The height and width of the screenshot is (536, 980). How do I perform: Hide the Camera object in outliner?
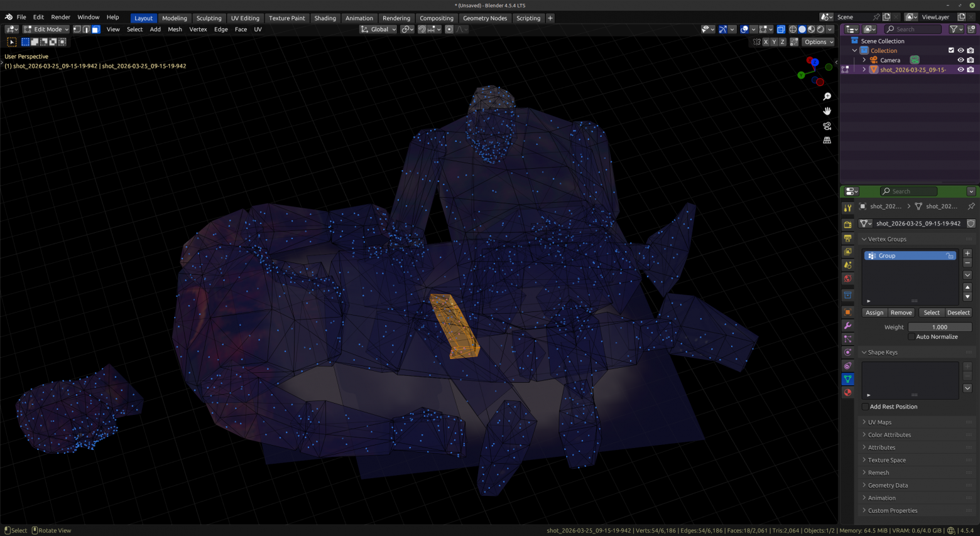pos(961,60)
